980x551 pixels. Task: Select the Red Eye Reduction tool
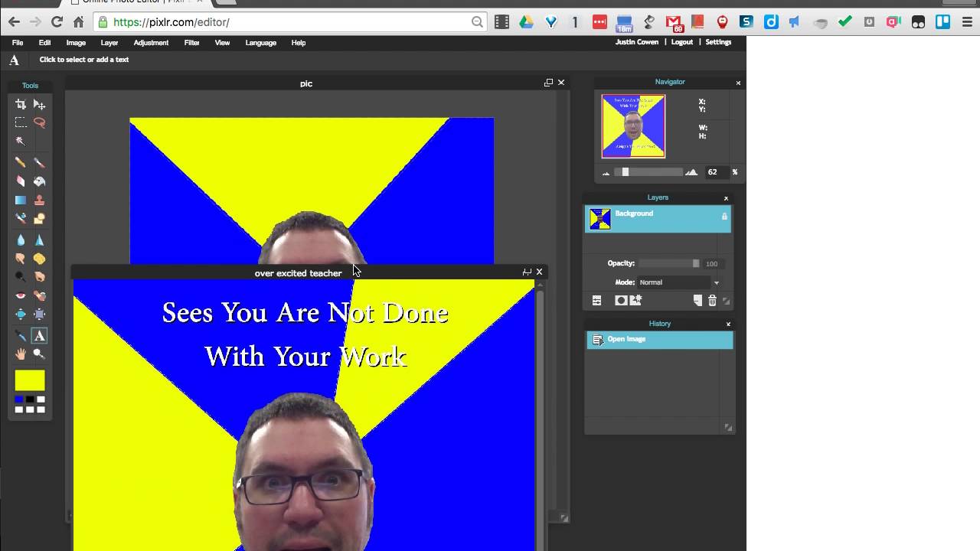tap(21, 295)
